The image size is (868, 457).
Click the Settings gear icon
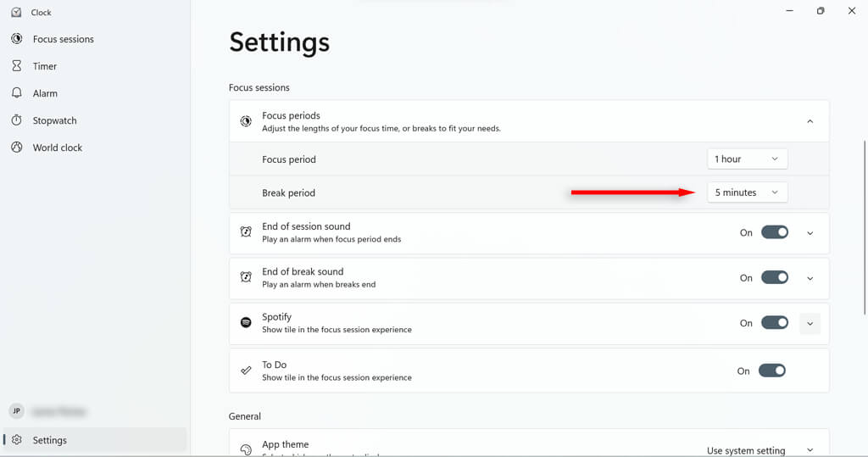pos(17,440)
